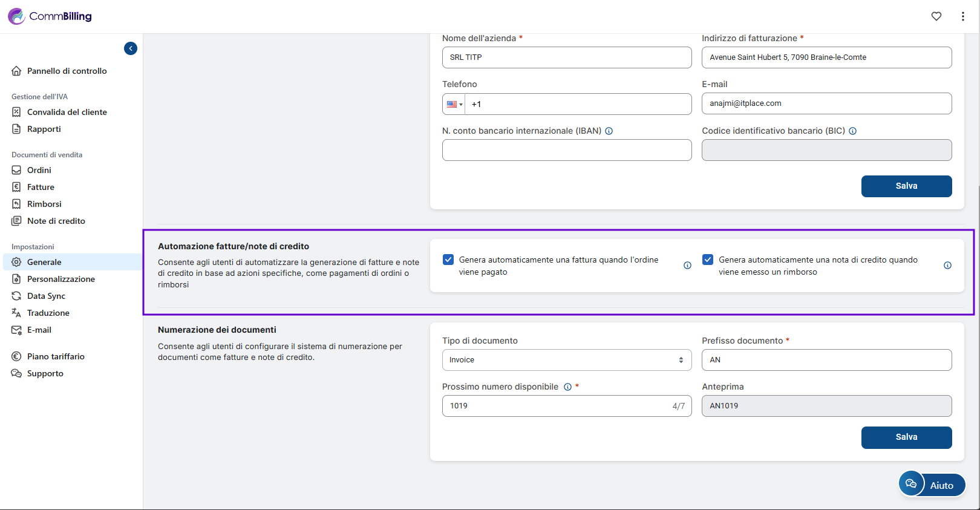Click the IBAN info icon

tap(609, 131)
